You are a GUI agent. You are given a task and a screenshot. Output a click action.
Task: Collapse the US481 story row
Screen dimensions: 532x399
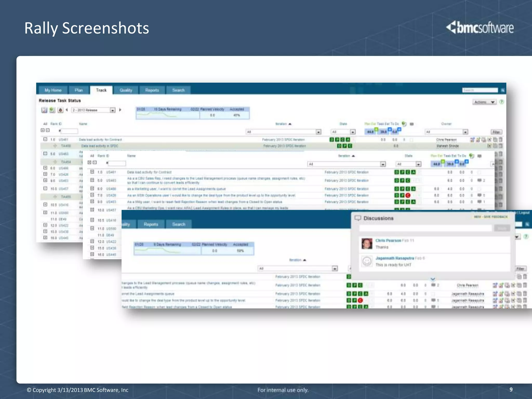45,139
